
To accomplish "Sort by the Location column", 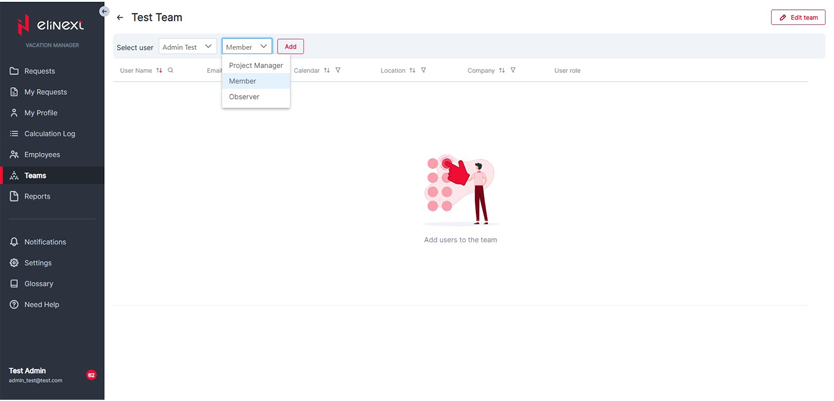I will click(x=412, y=71).
